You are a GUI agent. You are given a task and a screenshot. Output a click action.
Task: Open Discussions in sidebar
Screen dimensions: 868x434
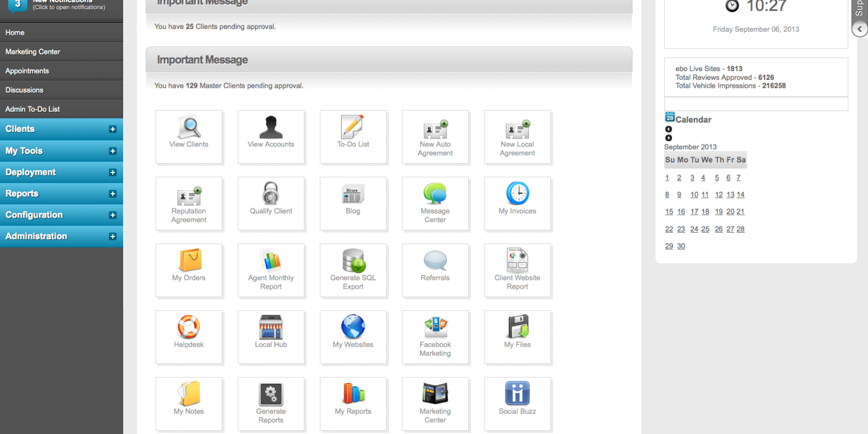pyautogui.click(x=61, y=90)
